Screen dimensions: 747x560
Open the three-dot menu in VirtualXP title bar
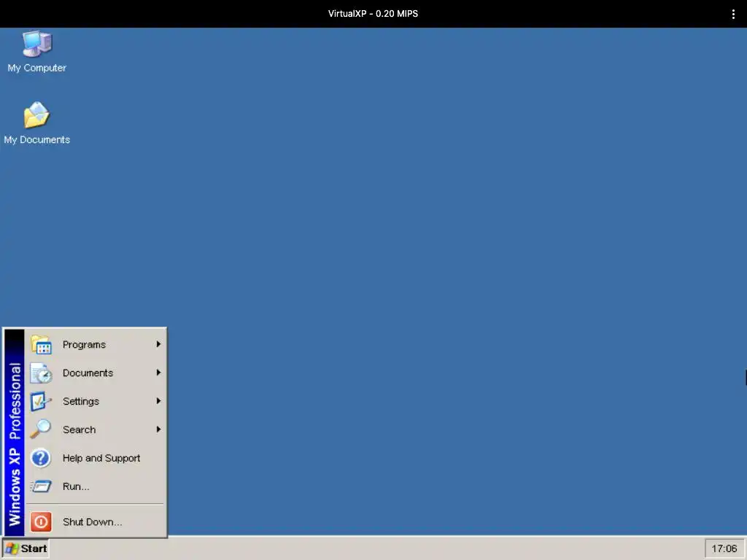point(733,14)
